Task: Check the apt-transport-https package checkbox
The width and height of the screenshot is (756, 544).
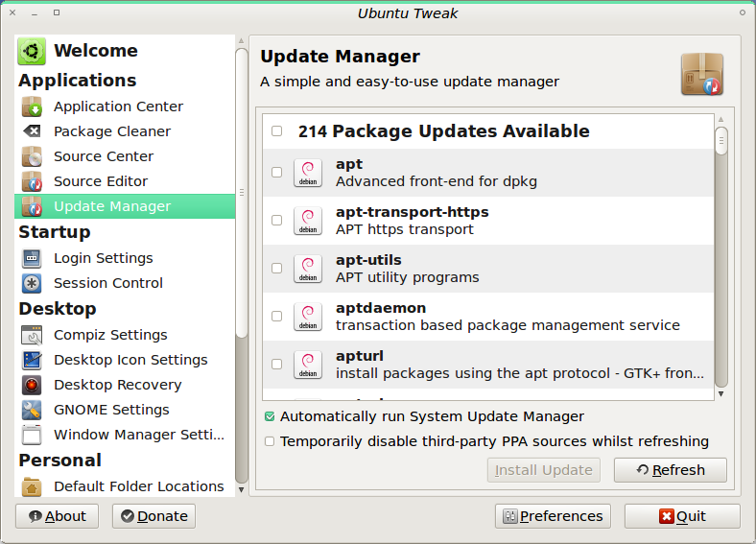Action: (x=276, y=221)
